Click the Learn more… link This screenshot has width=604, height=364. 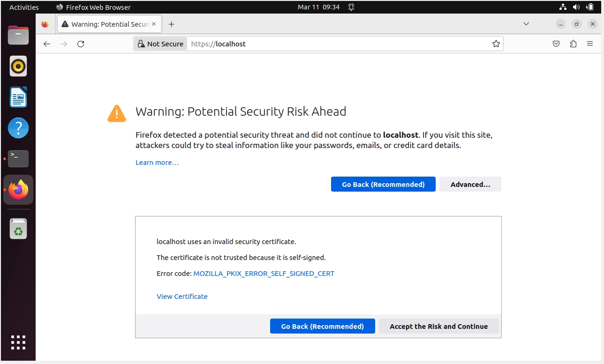click(157, 163)
